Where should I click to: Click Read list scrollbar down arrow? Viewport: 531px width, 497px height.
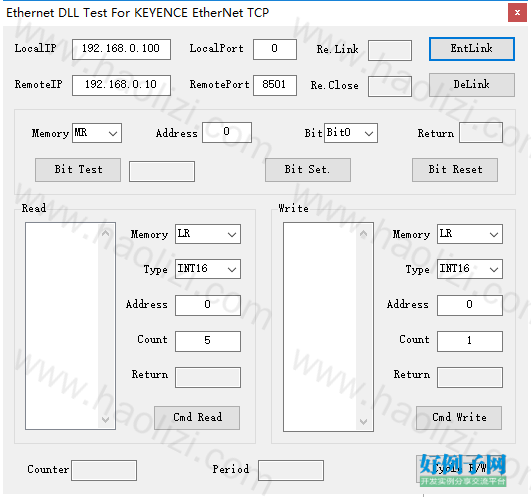pyautogui.click(x=106, y=420)
